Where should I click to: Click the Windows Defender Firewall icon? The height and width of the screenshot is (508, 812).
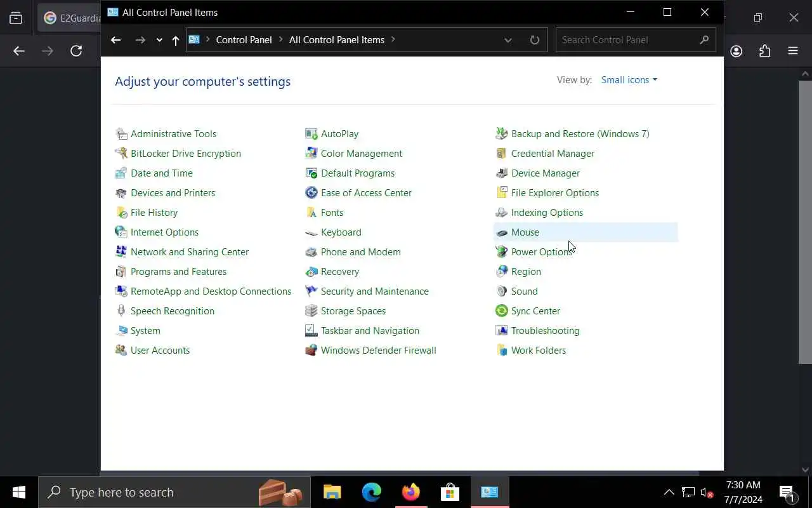(x=311, y=351)
